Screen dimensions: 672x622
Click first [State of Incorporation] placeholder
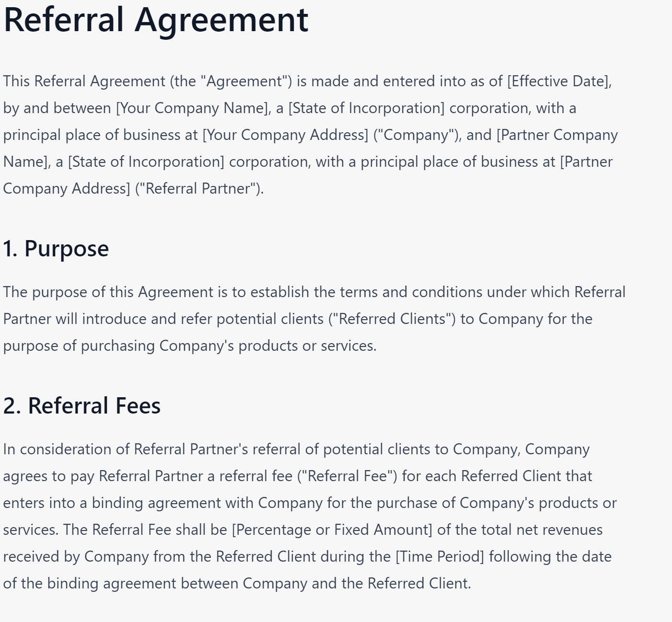coord(367,108)
